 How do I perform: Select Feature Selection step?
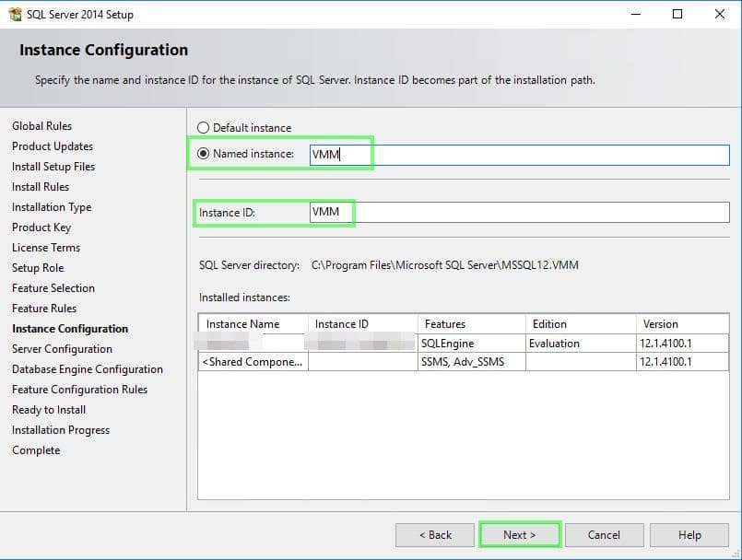pyautogui.click(x=53, y=288)
